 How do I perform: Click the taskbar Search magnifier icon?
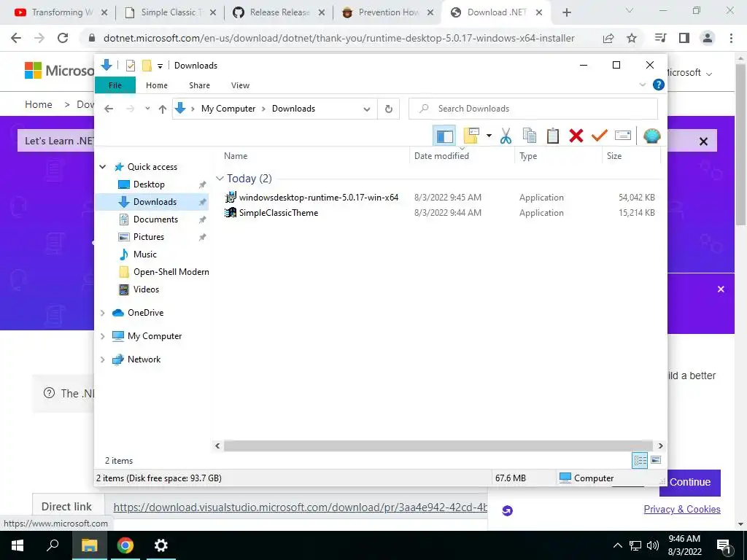(x=53, y=545)
